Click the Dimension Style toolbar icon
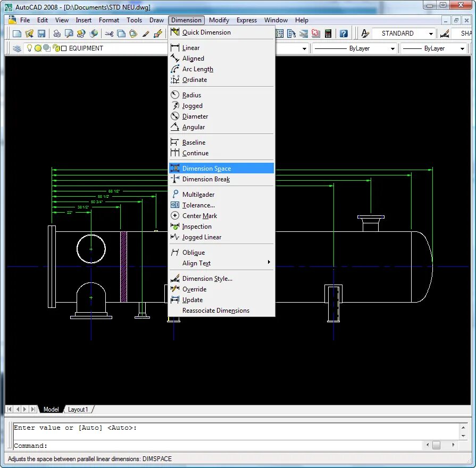Viewport: 476px width, 468px height. click(x=445, y=34)
